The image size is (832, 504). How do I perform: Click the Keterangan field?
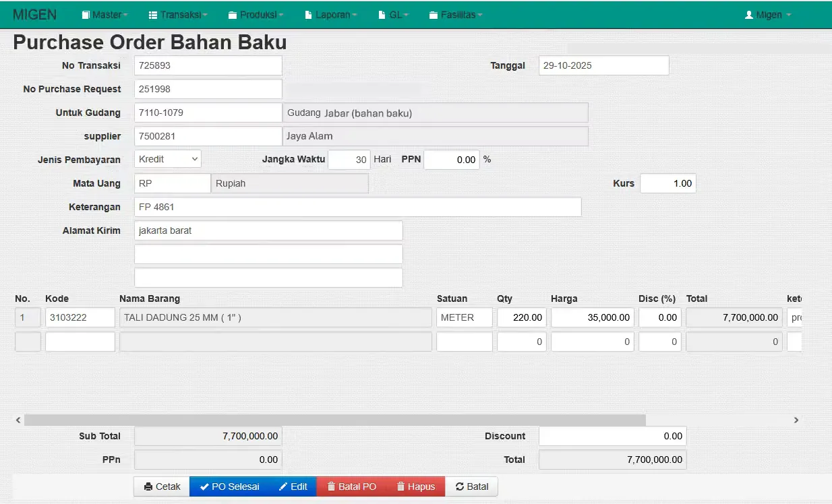pos(358,207)
